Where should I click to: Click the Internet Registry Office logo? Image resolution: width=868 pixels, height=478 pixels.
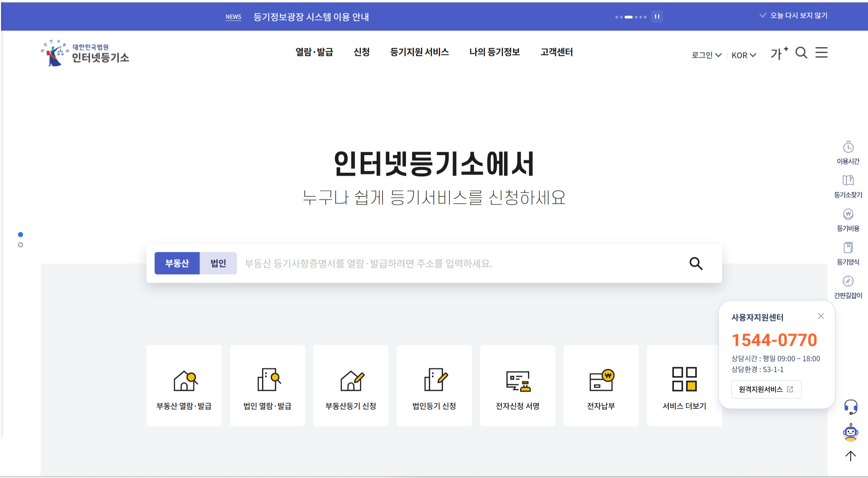point(85,53)
